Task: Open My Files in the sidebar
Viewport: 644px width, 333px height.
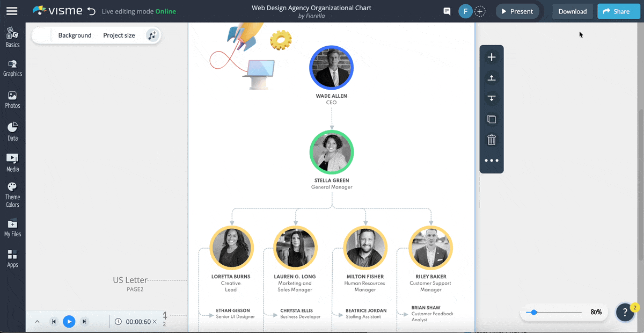Action: click(12, 227)
